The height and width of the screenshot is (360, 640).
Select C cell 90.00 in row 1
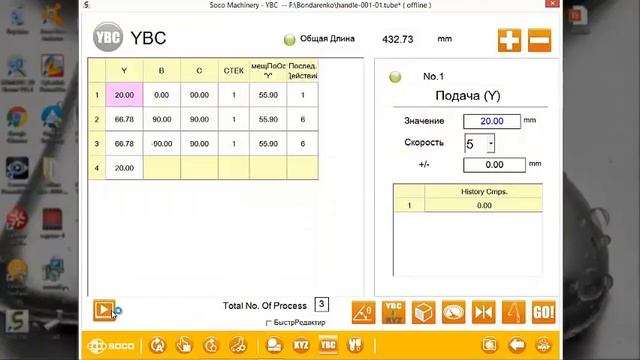pos(199,95)
